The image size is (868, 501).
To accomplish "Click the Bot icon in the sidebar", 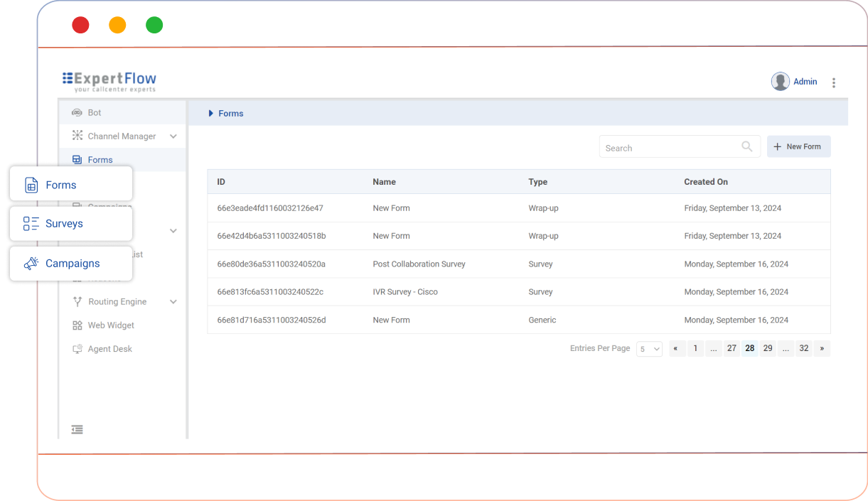I will (x=77, y=113).
